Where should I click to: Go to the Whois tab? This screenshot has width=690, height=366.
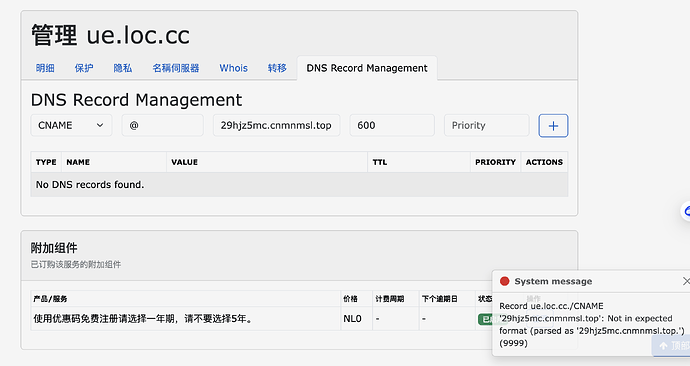pos(234,68)
